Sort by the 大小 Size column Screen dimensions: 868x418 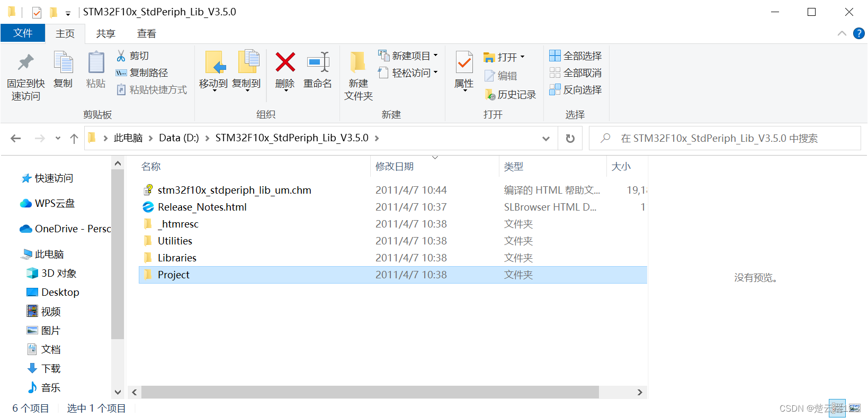pos(621,167)
